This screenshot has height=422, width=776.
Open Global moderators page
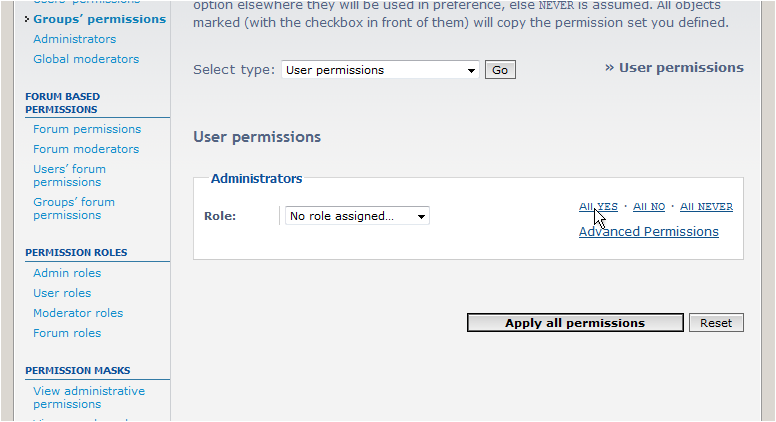point(86,59)
